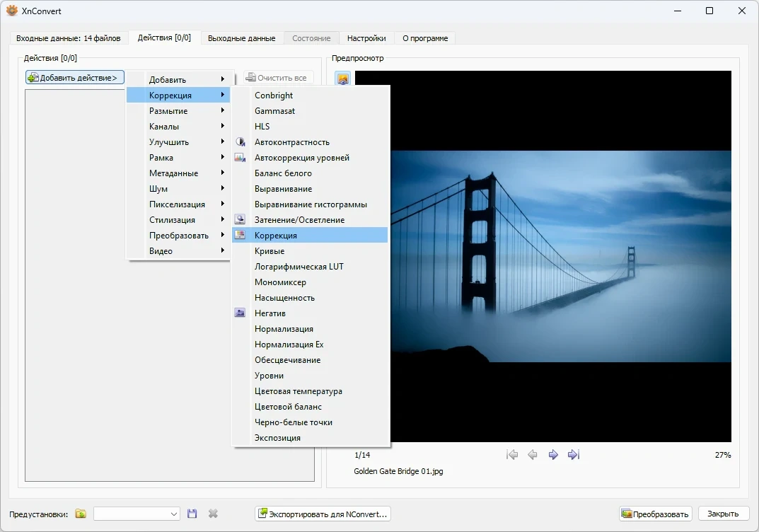759x532 pixels.
Task: Select Выравнивание menu item
Action: (310, 188)
